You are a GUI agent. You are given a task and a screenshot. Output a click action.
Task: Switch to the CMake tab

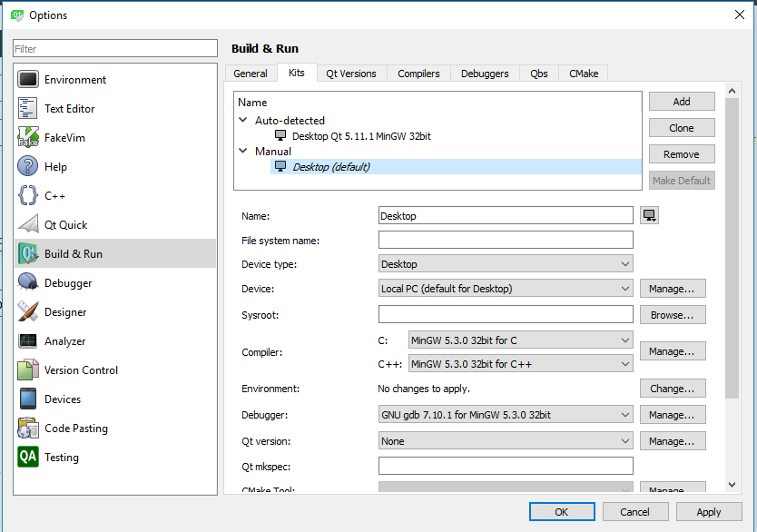coord(584,74)
